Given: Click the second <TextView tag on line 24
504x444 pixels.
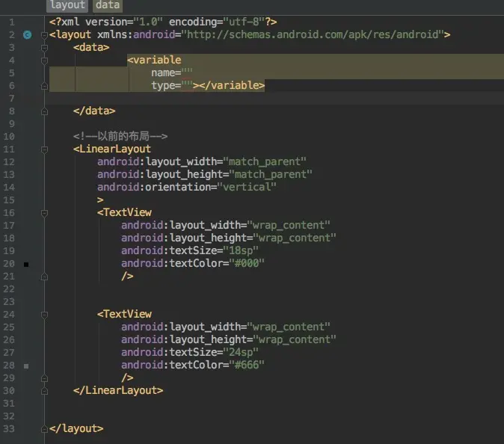Looking at the screenshot, I should point(124,314).
